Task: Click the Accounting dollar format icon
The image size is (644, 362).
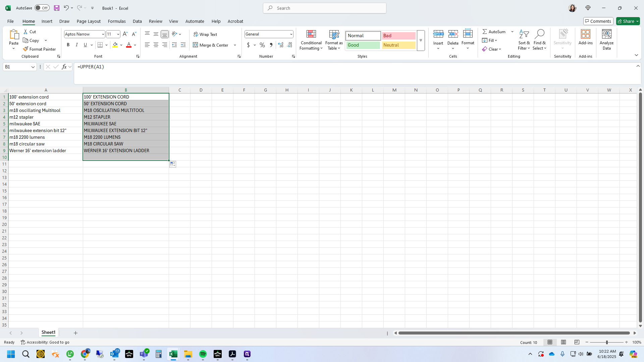Action: (248, 45)
